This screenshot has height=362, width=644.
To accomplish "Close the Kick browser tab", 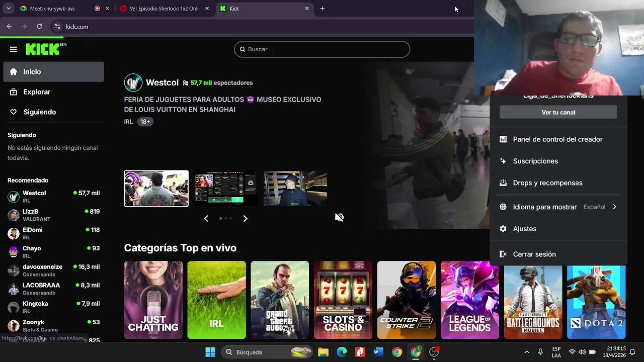I will [x=307, y=9].
